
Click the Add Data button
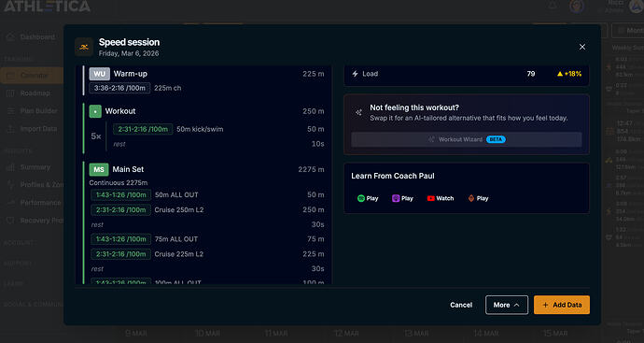point(562,305)
